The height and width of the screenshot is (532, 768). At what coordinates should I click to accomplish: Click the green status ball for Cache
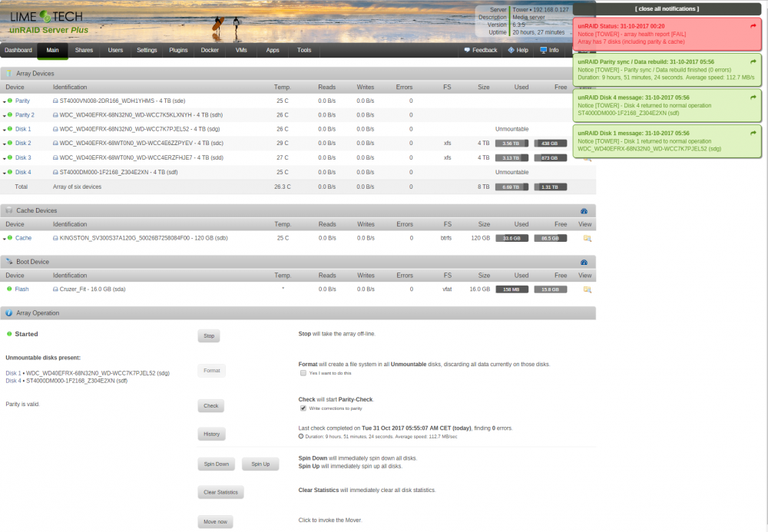[x=10, y=238]
